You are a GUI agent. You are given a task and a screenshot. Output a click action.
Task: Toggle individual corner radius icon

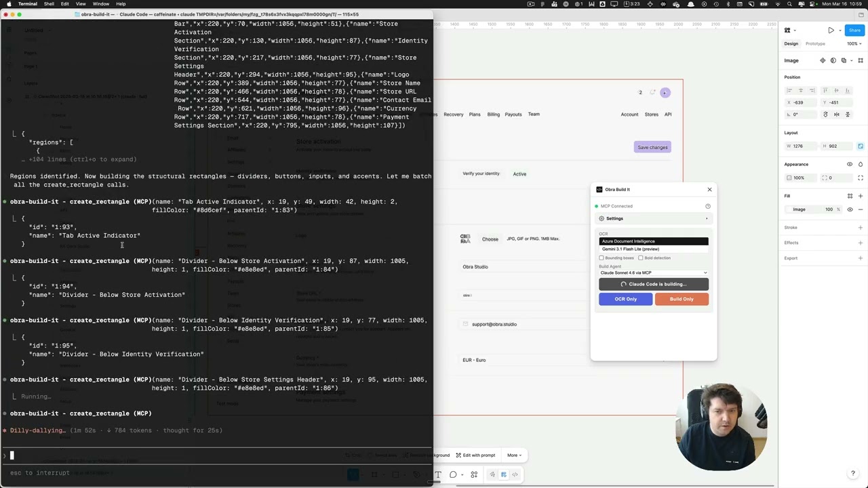[861, 178]
